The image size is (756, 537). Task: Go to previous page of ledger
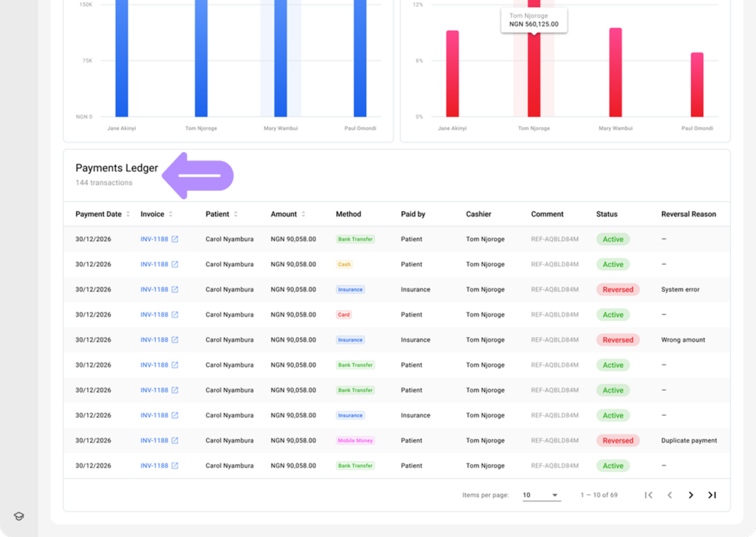670,495
